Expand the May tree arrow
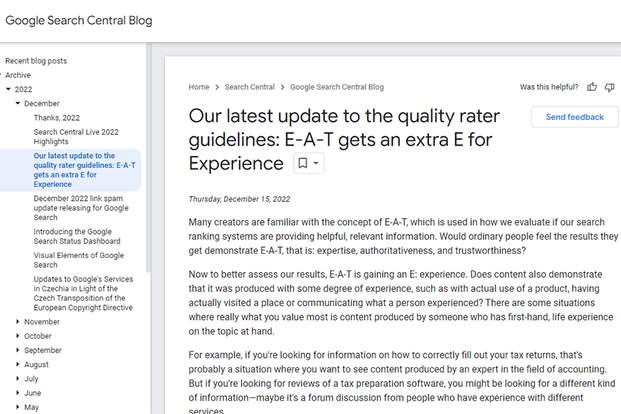 18,407
